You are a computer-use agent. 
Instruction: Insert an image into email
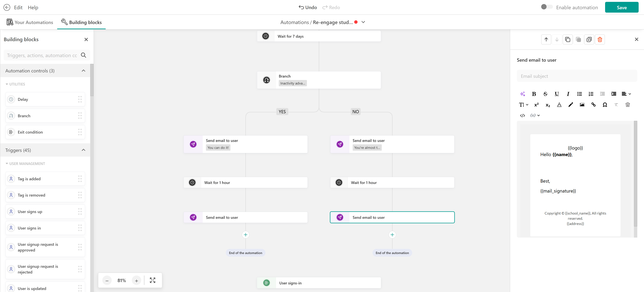[582, 105]
